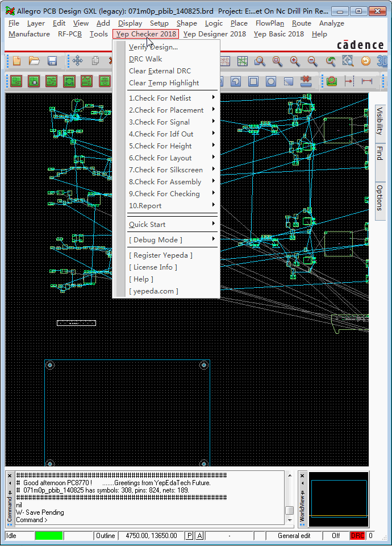
Task: Expand the 5.Check For Height submenu
Action: pyautogui.click(x=173, y=146)
